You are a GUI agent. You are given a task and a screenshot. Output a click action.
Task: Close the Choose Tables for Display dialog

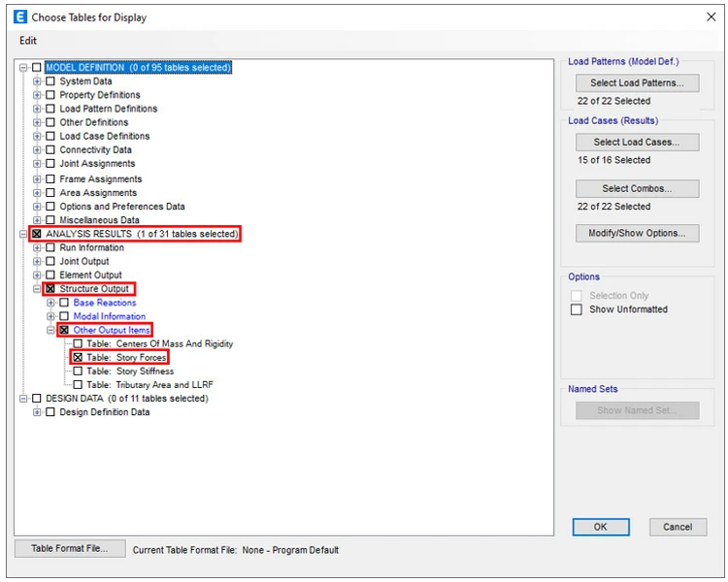(711, 16)
